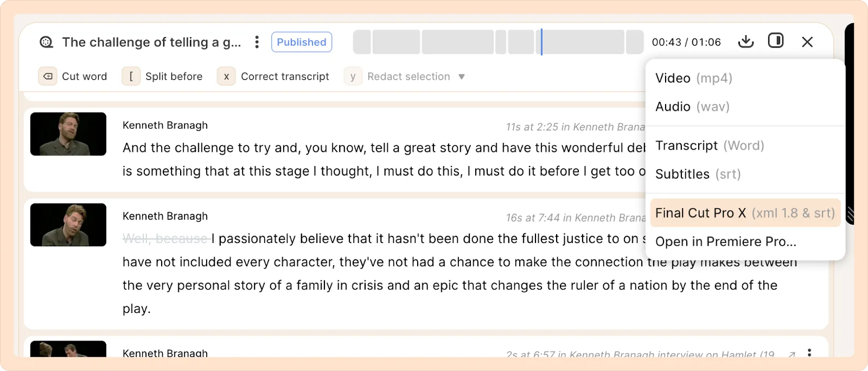Click the film reel icon beside the title

click(47, 42)
